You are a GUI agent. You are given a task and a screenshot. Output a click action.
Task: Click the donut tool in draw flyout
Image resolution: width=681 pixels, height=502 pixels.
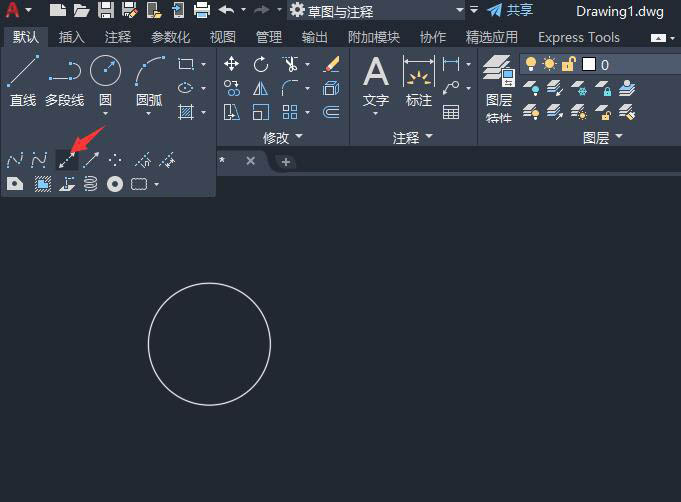[115, 184]
